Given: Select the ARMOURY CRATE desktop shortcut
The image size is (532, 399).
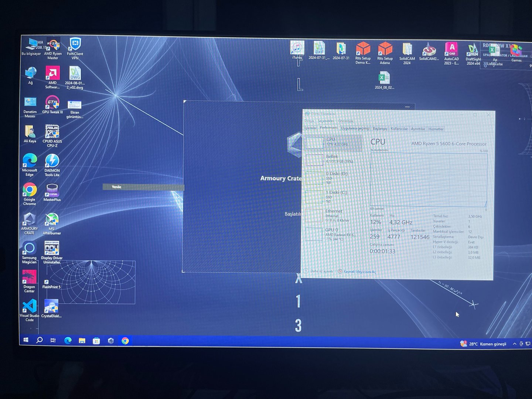Looking at the screenshot, I should coord(30,224).
